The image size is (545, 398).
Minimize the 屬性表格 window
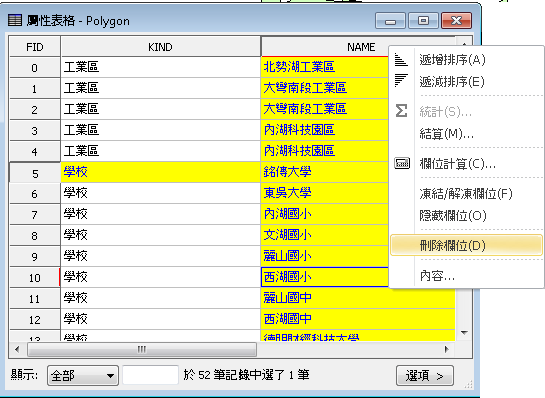(390, 21)
